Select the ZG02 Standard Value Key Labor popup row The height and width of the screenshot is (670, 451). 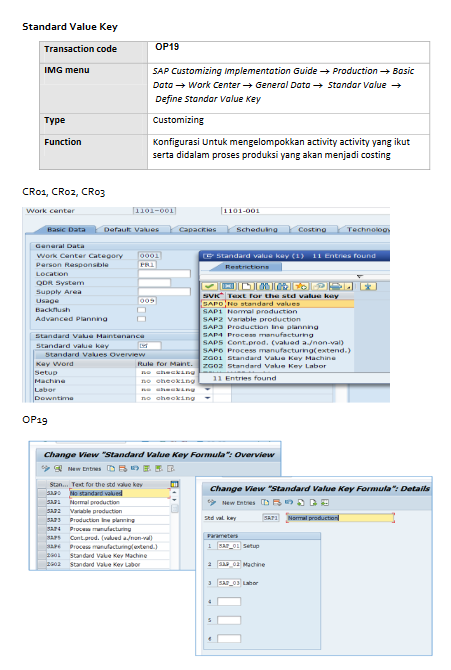point(277,366)
